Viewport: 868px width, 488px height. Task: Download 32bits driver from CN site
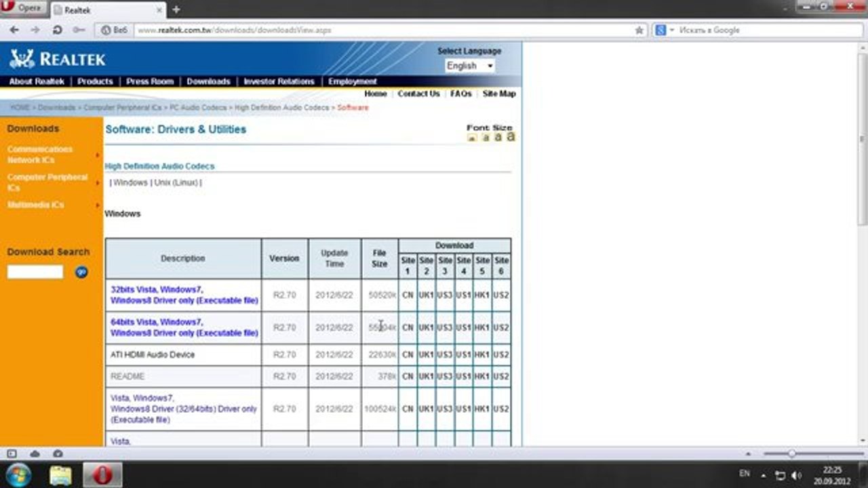(408, 295)
